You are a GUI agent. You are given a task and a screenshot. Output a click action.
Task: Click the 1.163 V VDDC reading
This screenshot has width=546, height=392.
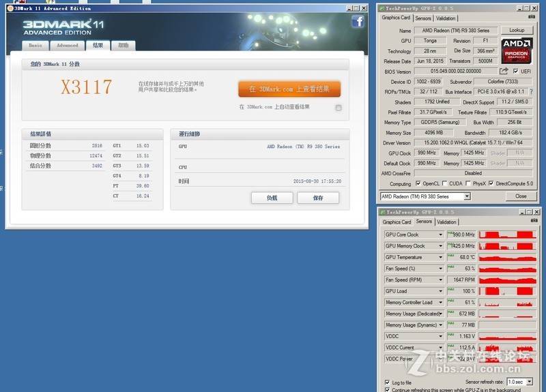pyautogui.click(x=467, y=336)
